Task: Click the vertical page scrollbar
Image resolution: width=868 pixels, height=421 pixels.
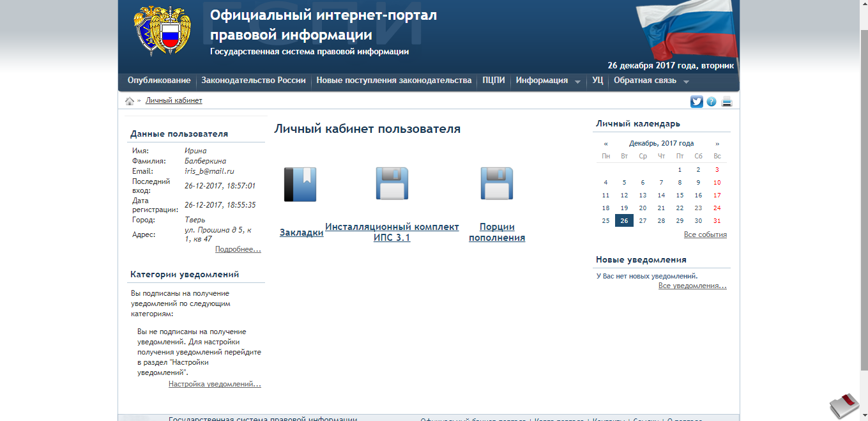Action: (863, 192)
